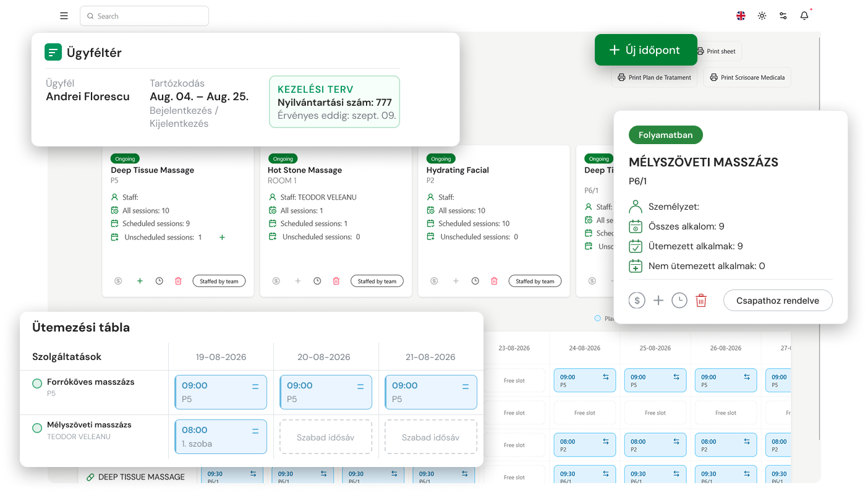Open the clock icon on Hot Stone Massage card
This screenshot has height=493, width=868.
click(317, 281)
